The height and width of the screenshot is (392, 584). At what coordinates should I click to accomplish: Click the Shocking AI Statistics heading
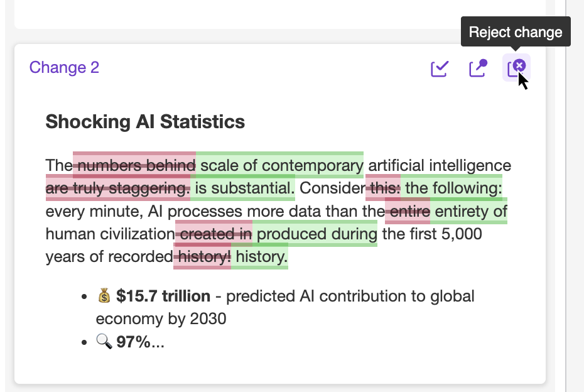(145, 121)
